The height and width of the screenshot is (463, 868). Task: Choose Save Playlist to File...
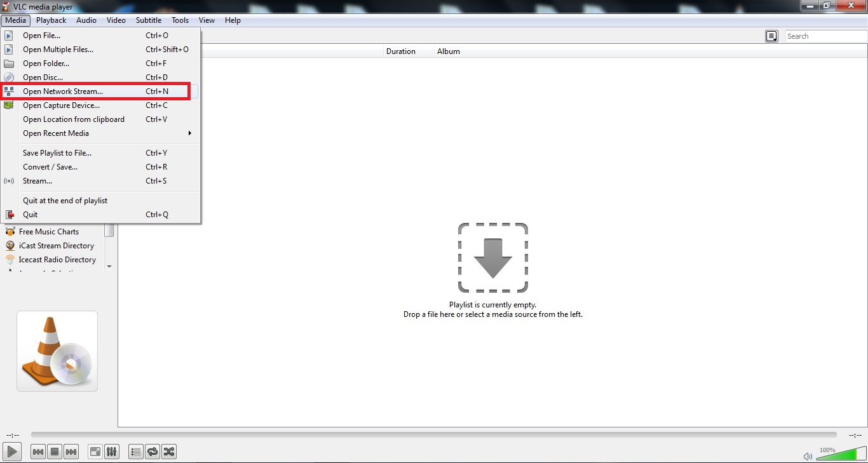click(100, 153)
